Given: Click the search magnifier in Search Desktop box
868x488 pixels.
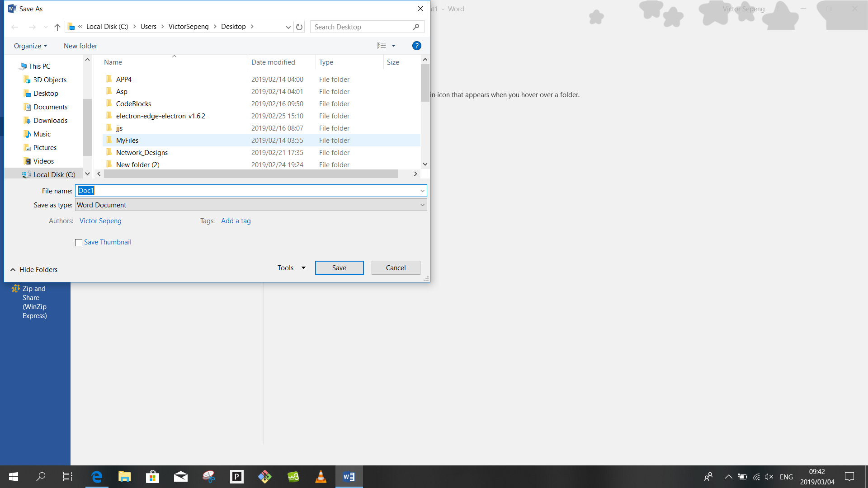Looking at the screenshot, I should coord(416,27).
